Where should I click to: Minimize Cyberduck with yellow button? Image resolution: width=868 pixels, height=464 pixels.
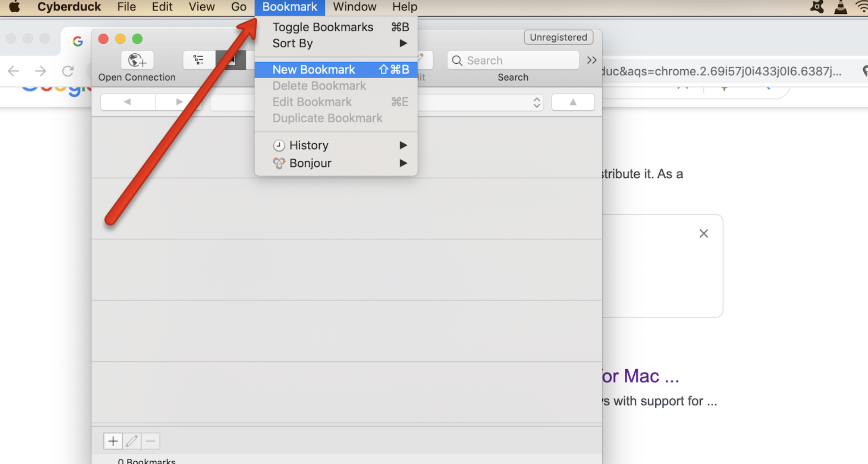(120, 39)
